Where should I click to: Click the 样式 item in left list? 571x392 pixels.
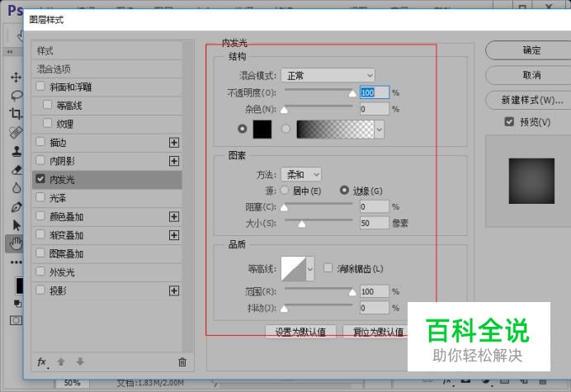point(107,50)
